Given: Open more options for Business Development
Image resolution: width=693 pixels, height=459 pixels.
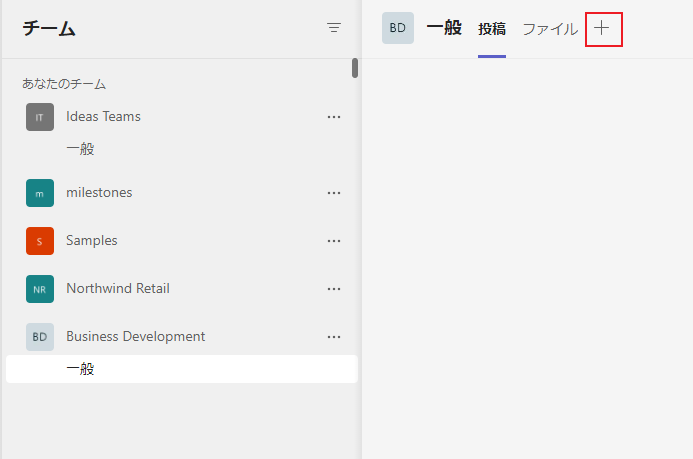Looking at the screenshot, I should 334,337.
